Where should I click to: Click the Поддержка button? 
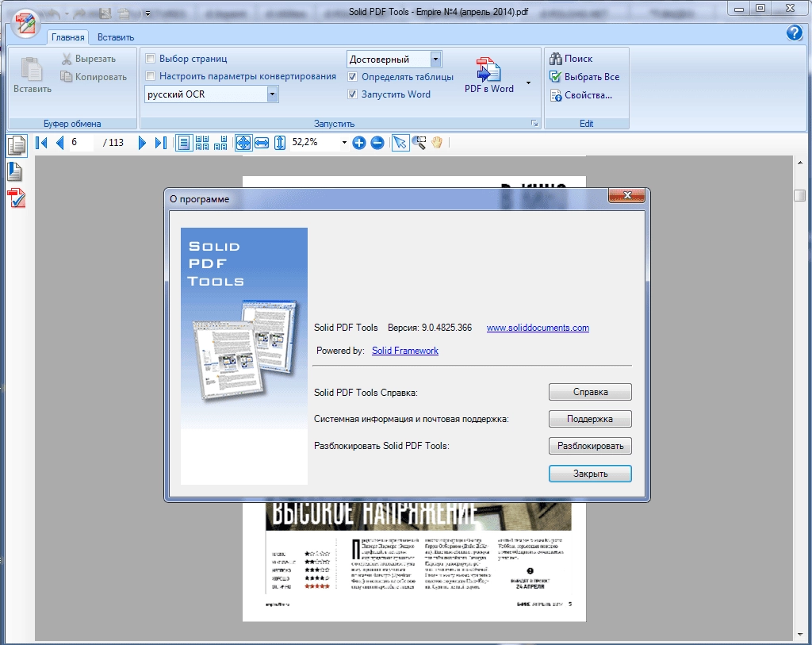(x=590, y=419)
